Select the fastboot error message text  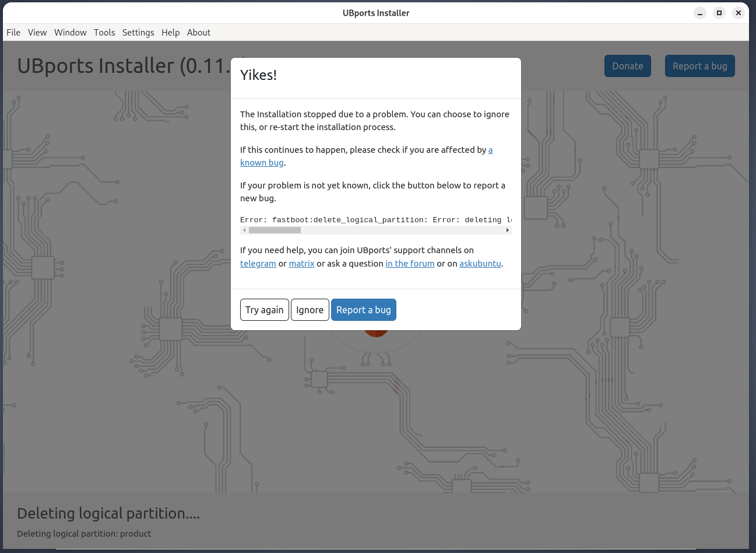[x=376, y=220]
